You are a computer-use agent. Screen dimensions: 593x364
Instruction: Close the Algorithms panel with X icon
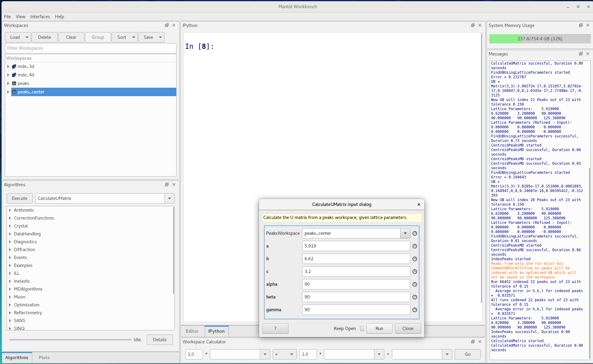[174, 184]
